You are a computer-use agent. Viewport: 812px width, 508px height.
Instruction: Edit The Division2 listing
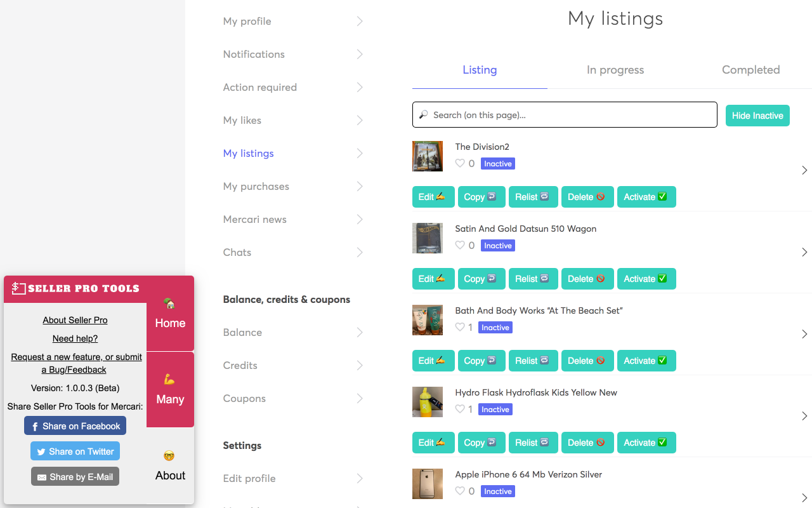[x=433, y=197]
